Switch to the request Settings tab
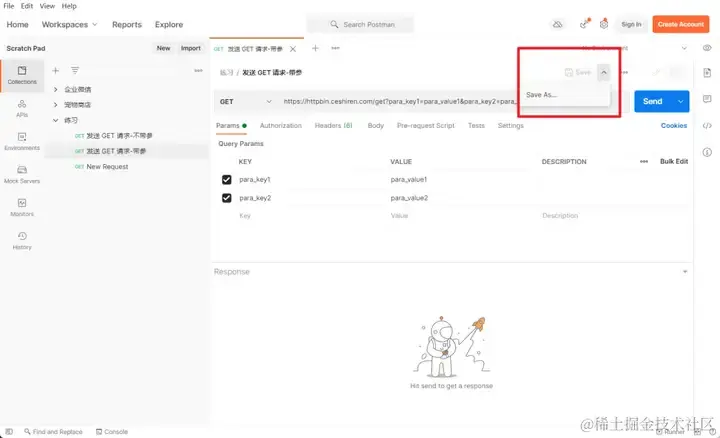720x438 pixels. click(511, 125)
